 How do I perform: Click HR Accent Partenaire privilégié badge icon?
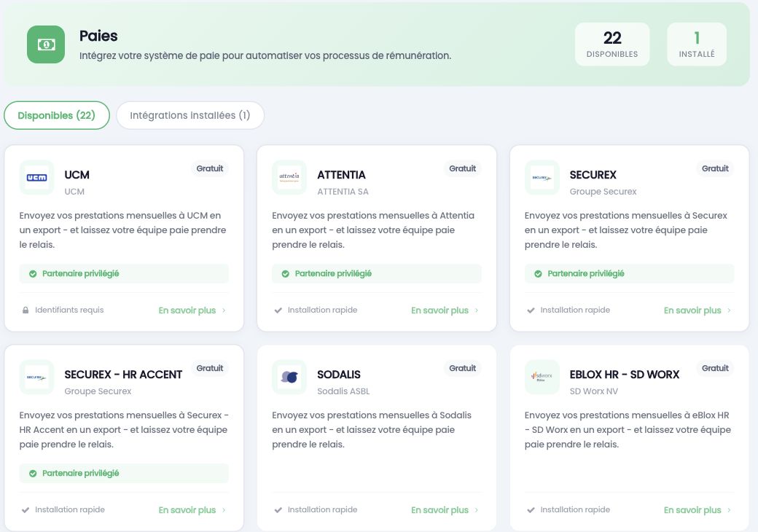33,474
